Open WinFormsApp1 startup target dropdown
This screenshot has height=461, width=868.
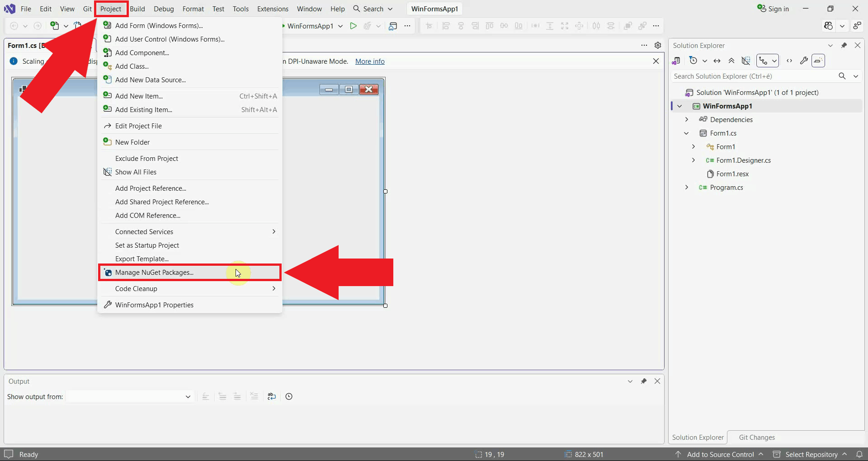(340, 26)
